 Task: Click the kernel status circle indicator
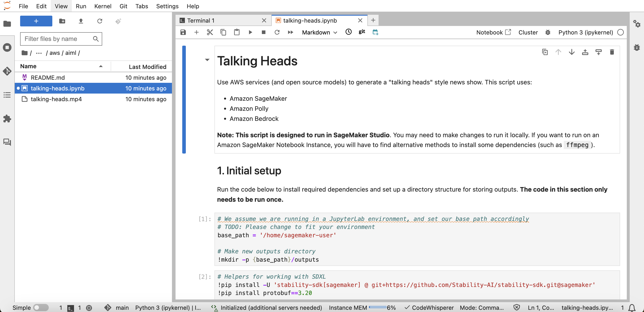tap(620, 32)
